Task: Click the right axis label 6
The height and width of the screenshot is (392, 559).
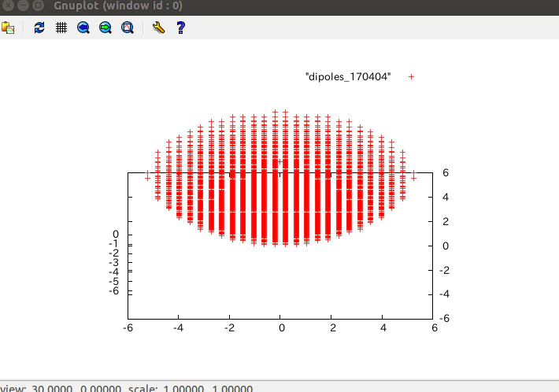Action: click(x=446, y=173)
